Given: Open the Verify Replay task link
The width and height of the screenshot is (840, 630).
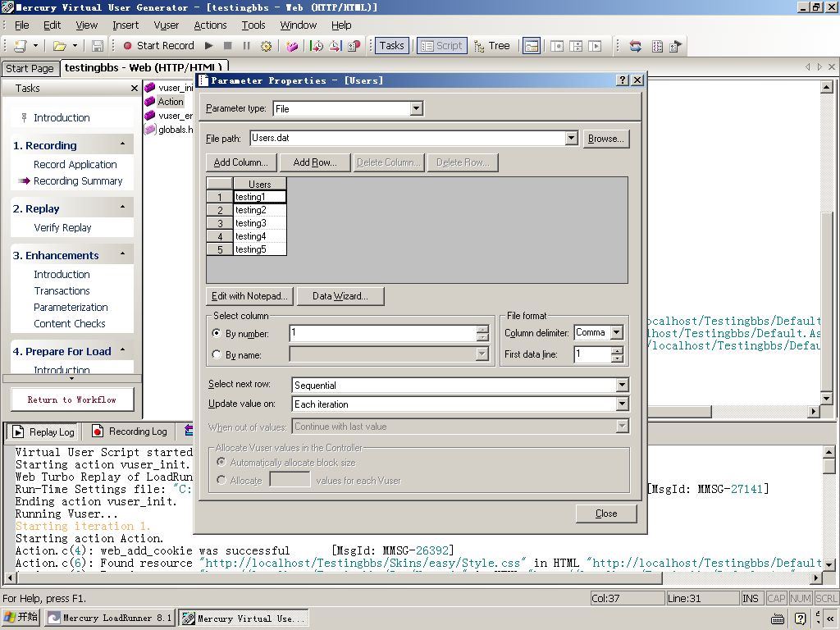Looking at the screenshot, I should tap(62, 228).
